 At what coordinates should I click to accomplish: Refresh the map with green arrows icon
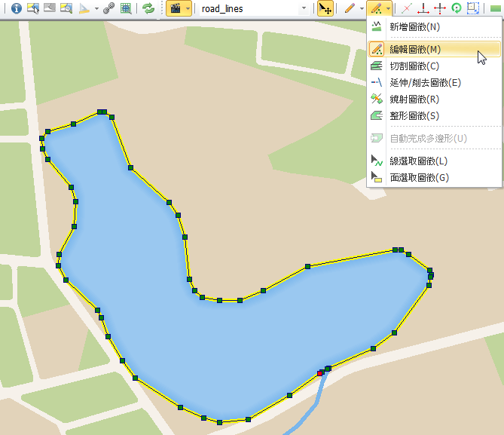[148, 8]
